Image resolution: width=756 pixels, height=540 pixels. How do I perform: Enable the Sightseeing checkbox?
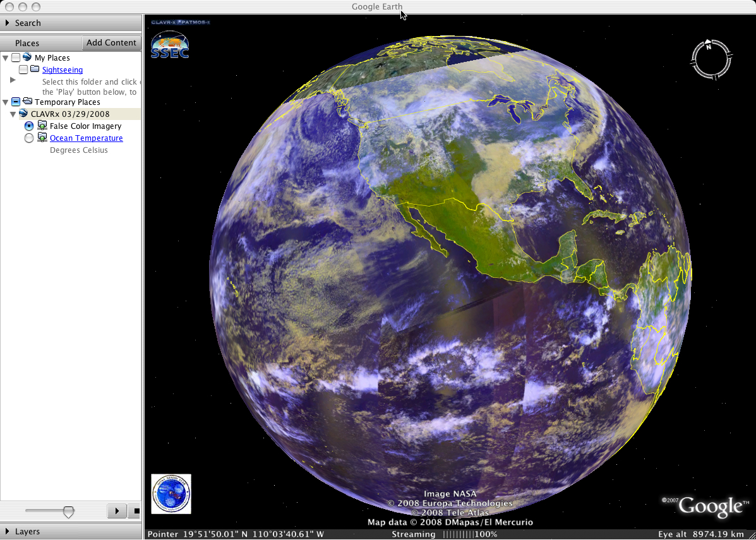(x=23, y=70)
